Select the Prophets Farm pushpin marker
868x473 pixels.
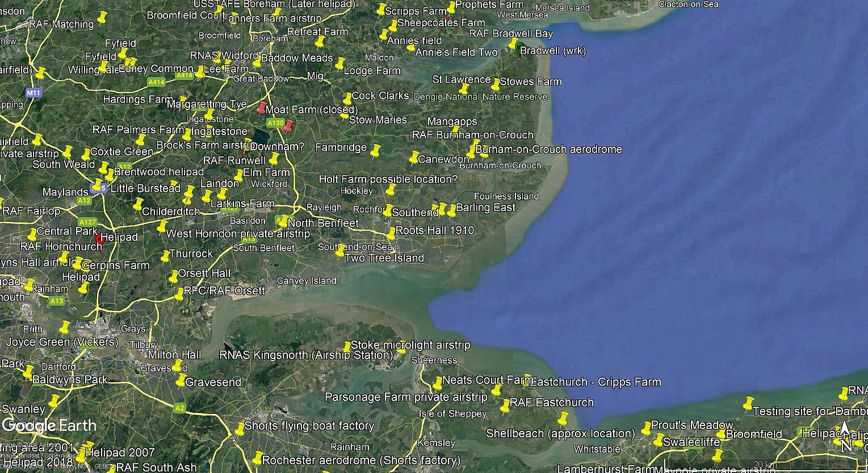point(451,7)
